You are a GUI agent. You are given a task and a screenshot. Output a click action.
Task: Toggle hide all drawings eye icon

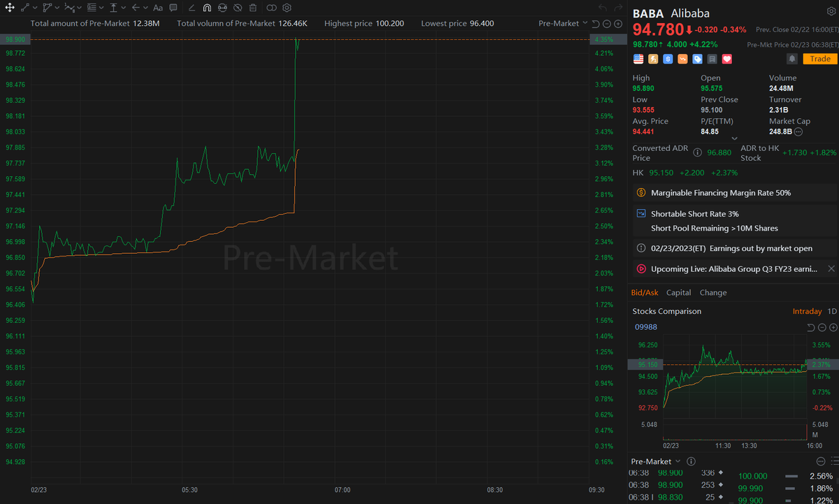pyautogui.click(x=238, y=8)
